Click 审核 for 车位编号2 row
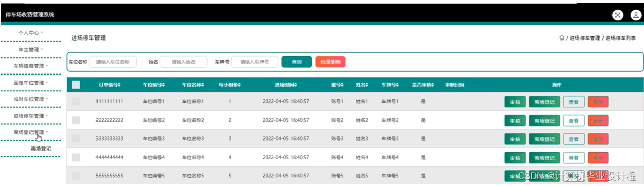 pyautogui.click(x=515, y=121)
